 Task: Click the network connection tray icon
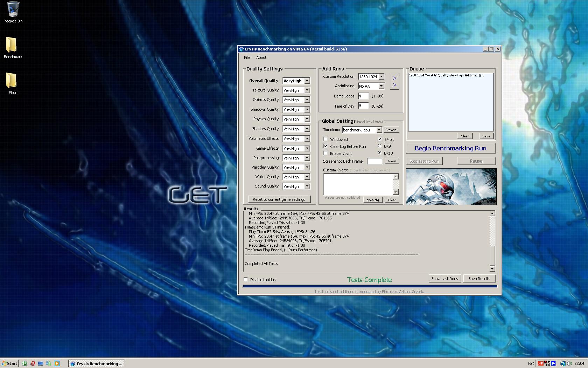pyautogui.click(x=563, y=363)
